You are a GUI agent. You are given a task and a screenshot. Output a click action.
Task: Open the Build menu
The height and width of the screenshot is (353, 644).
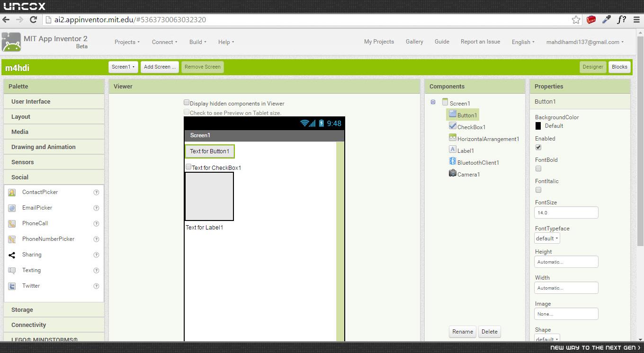[197, 42]
